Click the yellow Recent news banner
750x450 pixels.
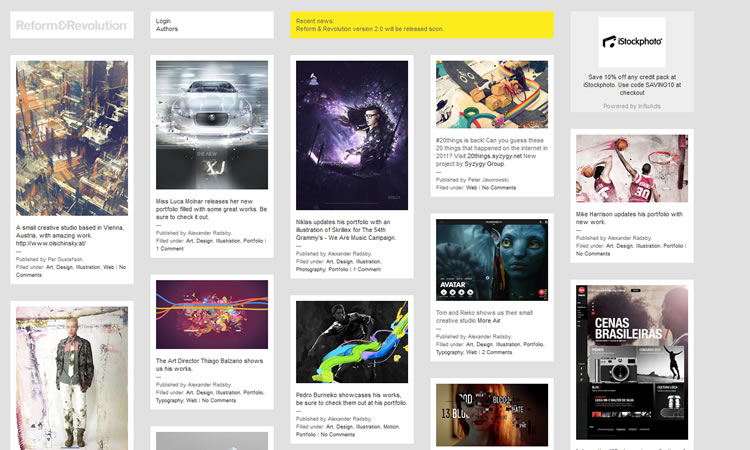pos(422,25)
